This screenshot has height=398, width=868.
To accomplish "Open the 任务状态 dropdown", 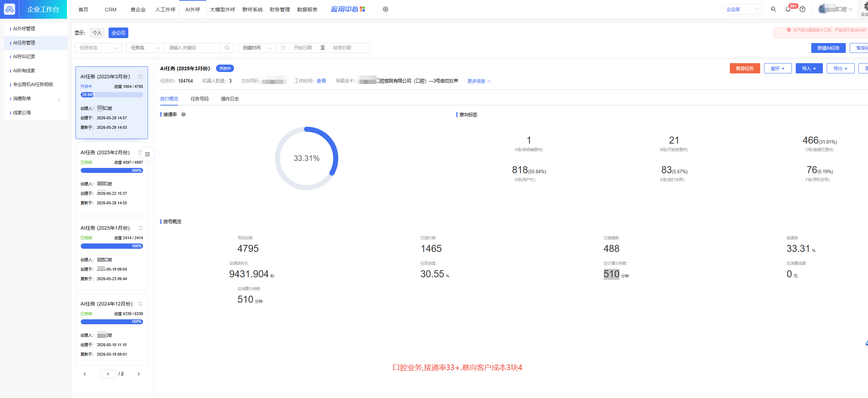I will coord(98,48).
